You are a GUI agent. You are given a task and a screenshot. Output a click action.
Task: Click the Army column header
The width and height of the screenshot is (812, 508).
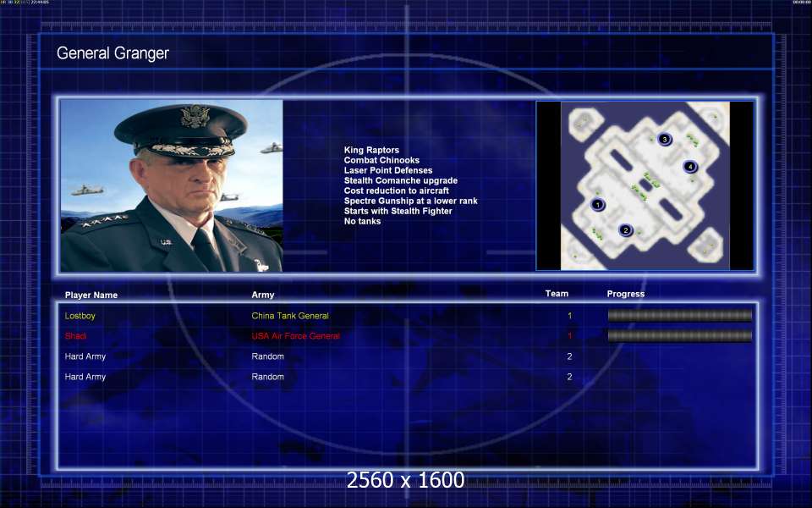point(262,295)
